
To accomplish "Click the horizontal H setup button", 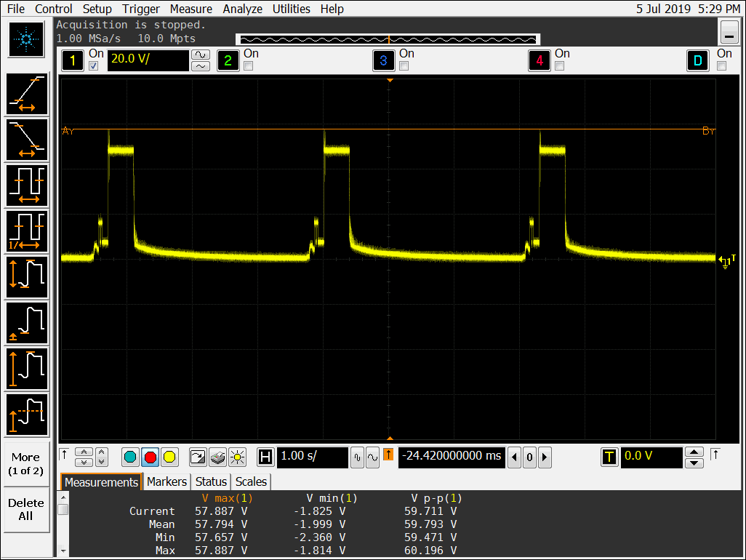I will pyautogui.click(x=265, y=457).
